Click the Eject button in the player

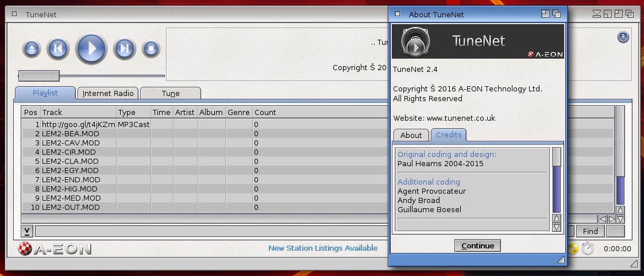coord(32,49)
